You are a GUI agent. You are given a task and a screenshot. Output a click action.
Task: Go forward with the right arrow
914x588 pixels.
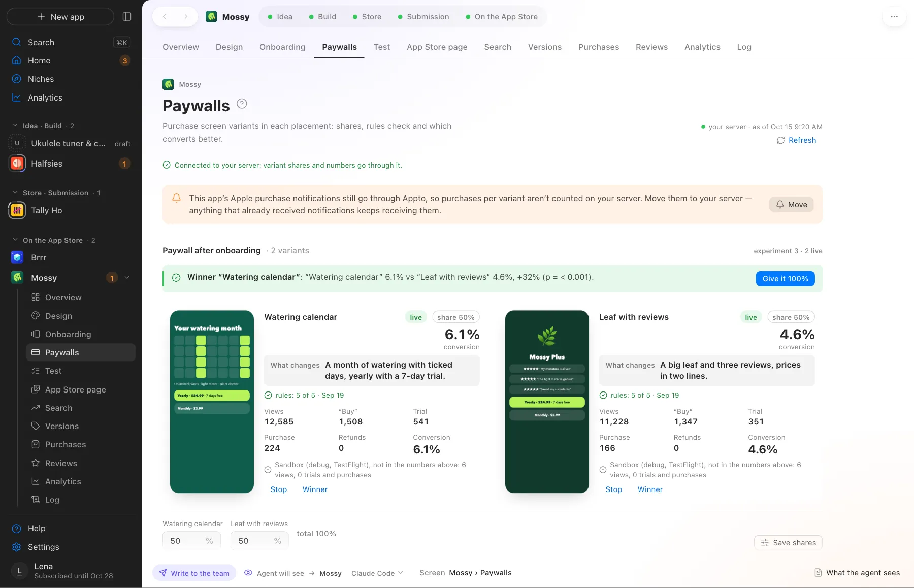186,17
